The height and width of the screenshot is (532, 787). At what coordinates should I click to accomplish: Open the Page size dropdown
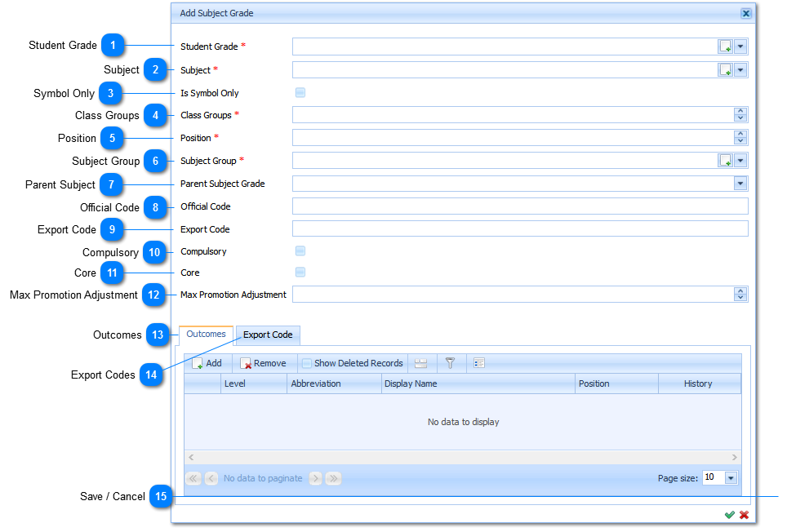[x=731, y=478]
